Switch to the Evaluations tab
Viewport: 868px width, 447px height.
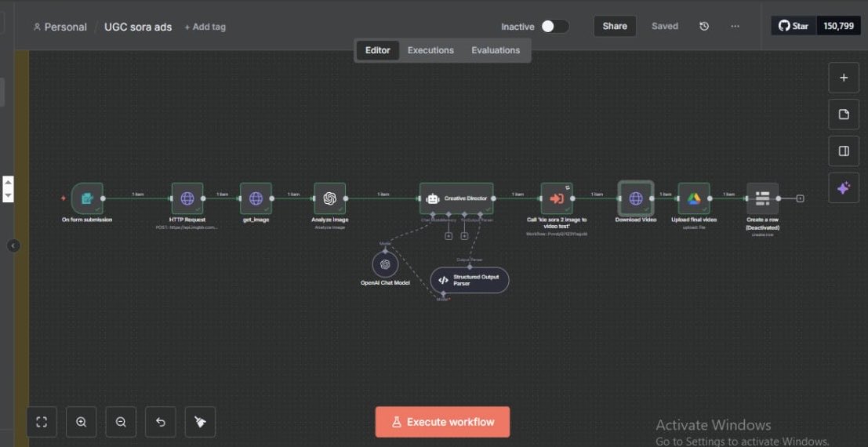[496, 50]
